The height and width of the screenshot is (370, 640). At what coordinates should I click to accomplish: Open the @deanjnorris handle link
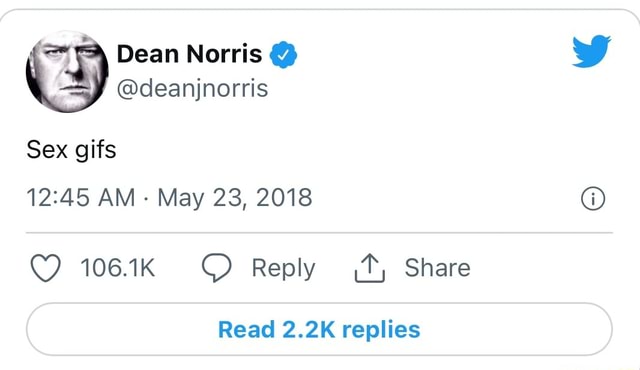click(x=192, y=89)
